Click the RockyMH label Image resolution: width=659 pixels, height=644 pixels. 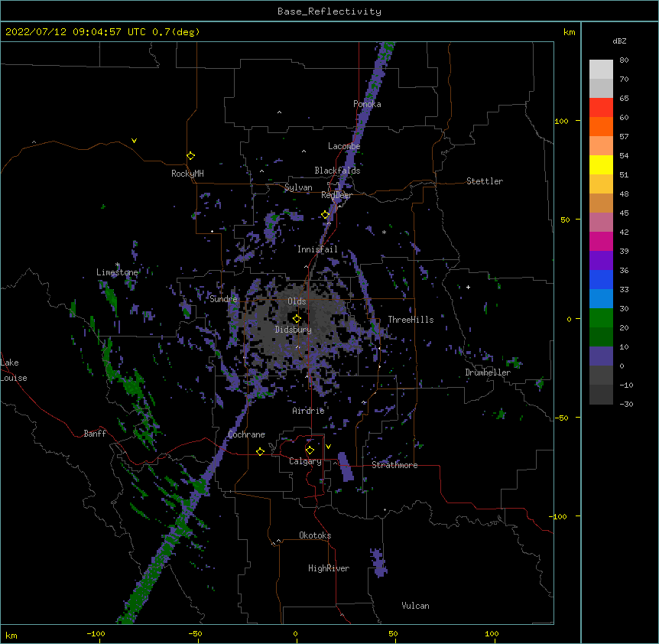pyautogui.click(x=187, y=174)
